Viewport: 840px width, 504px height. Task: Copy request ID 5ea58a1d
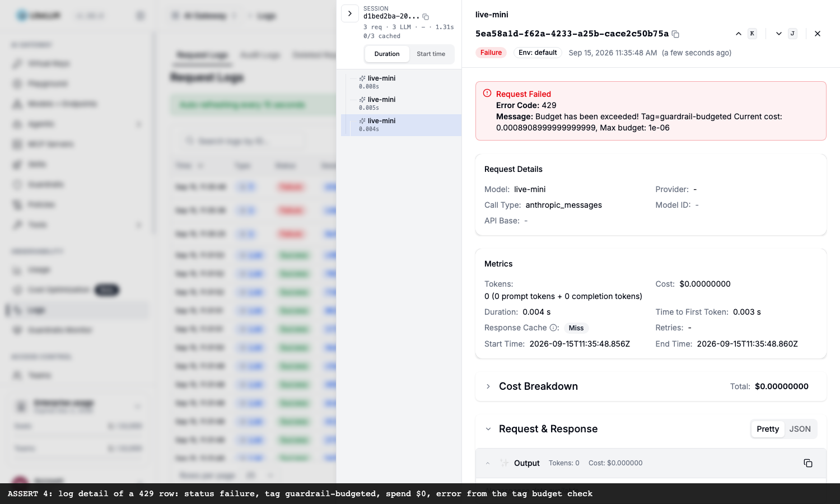pyautogui.click(x=675, y=34)
